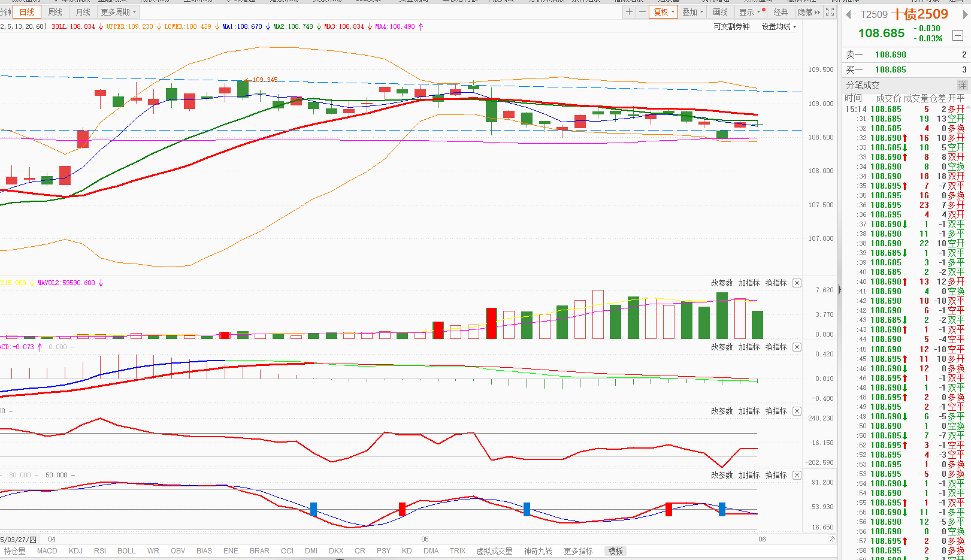This screenshot has width=971, height=560.
Task: Select the 持仓量 indicator tab
Action: click(x=15, y=551)
